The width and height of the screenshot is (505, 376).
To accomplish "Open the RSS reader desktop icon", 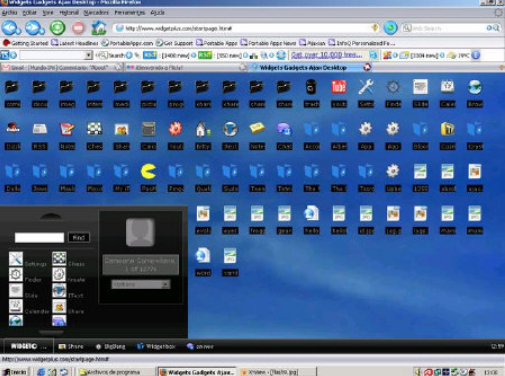I will point(40,129).
